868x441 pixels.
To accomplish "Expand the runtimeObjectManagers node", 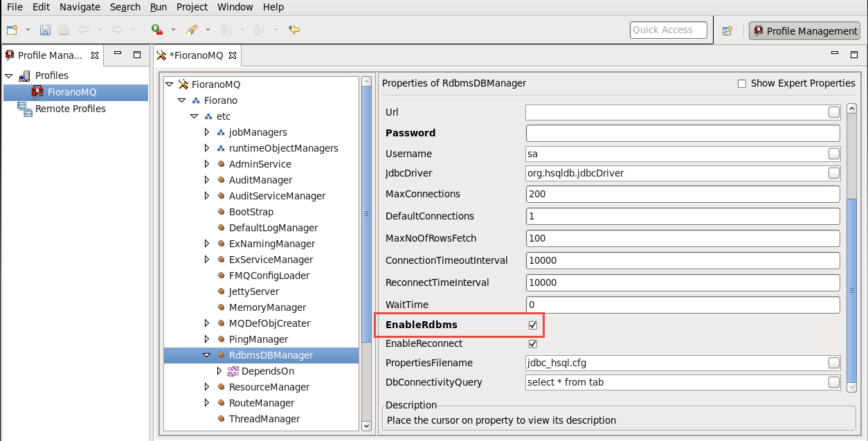I will point(207,148).
